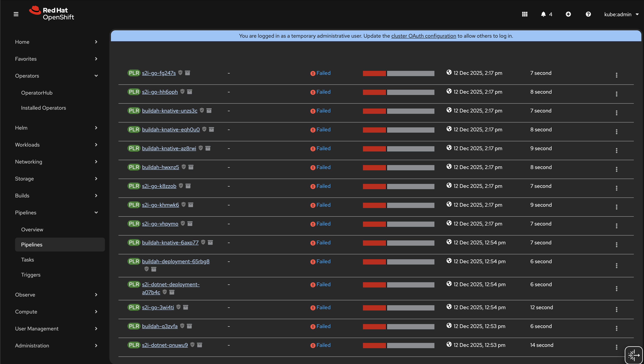Click the red task status bar for s2i-go-k8zzob
The width and height of the screenshot is (644, 364).
pyautogui.click(x=374, y=186)
